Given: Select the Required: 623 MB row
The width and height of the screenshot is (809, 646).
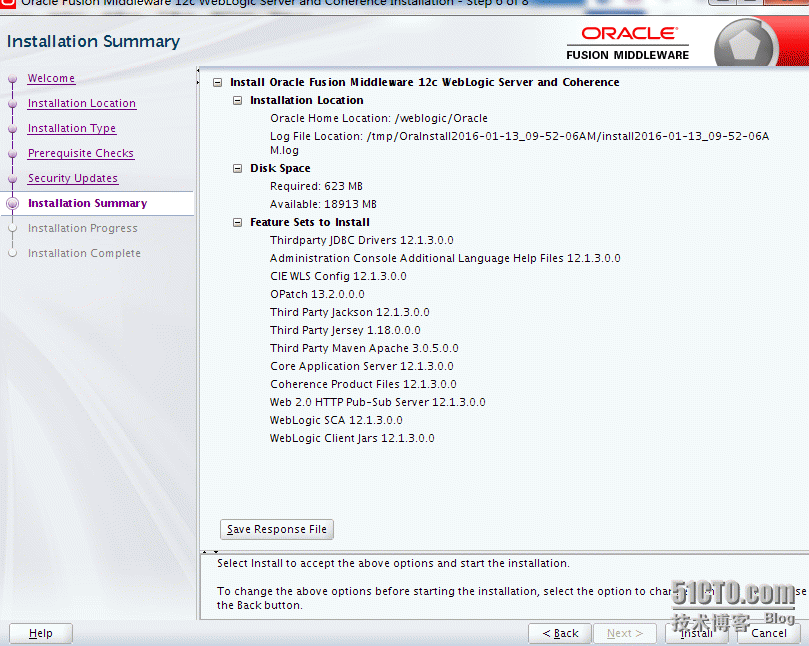Looking at the screenshot, I should (316, 186).
